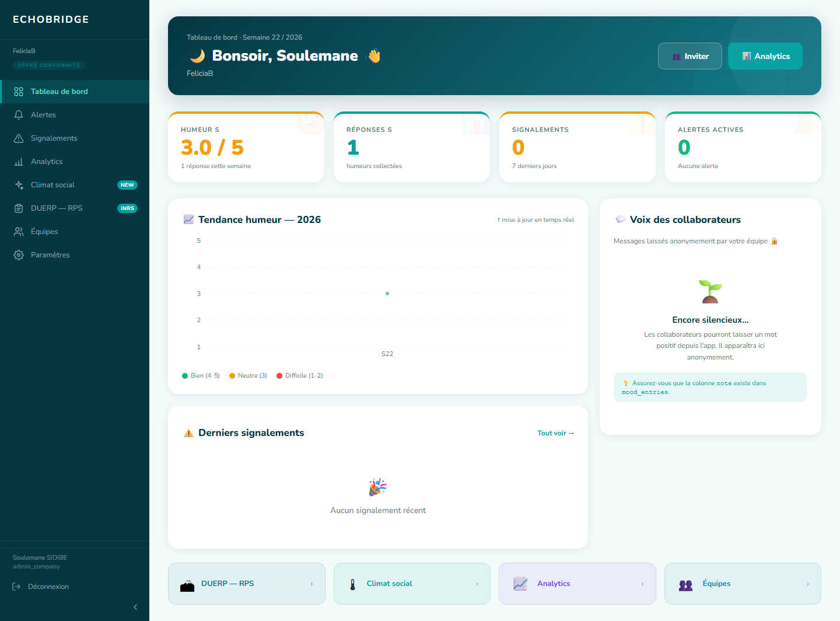The image size is (840, 621).
Task: Click the INRS badge on DUERP
Action: (127, 208)
